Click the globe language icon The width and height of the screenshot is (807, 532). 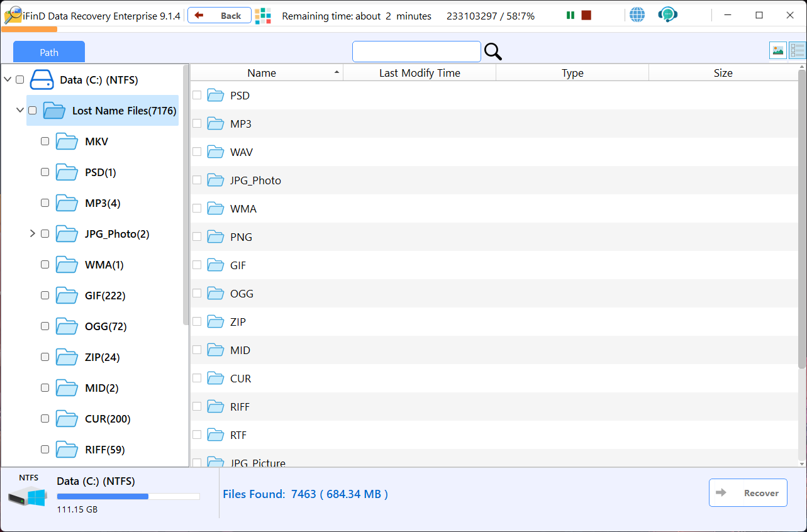[x=637, y=16]
